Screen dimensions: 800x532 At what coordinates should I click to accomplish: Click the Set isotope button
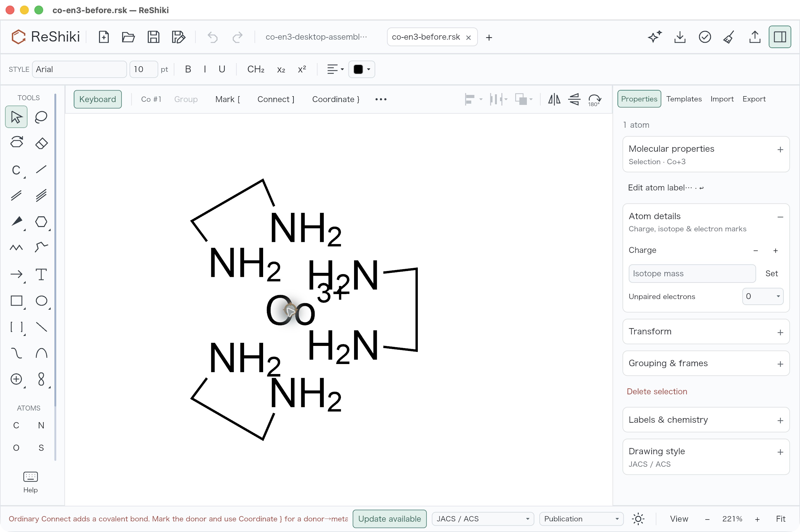(771, 273)
